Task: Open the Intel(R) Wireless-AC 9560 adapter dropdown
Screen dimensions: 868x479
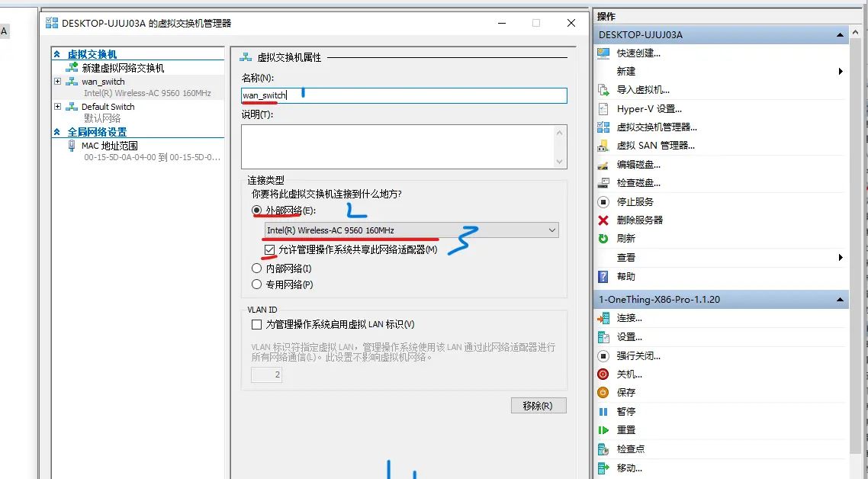Action: pos(411,230)
